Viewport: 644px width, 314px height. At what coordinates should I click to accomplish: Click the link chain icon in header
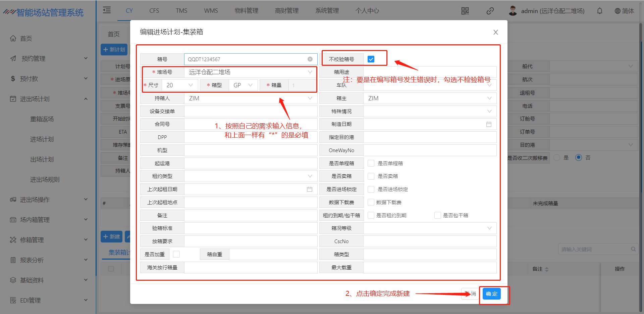pyautogui.click(x=490, y=11)
